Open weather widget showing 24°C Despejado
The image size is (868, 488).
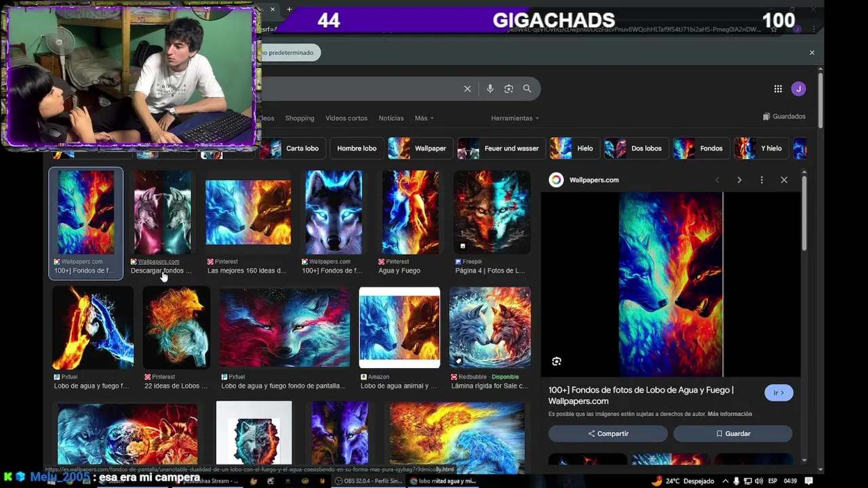click(683, 481)
